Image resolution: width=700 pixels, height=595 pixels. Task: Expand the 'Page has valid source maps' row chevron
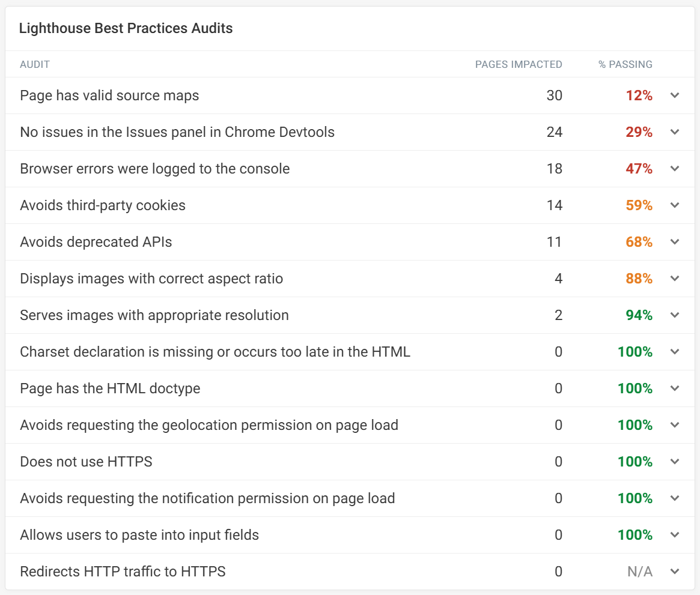point(675,95)
